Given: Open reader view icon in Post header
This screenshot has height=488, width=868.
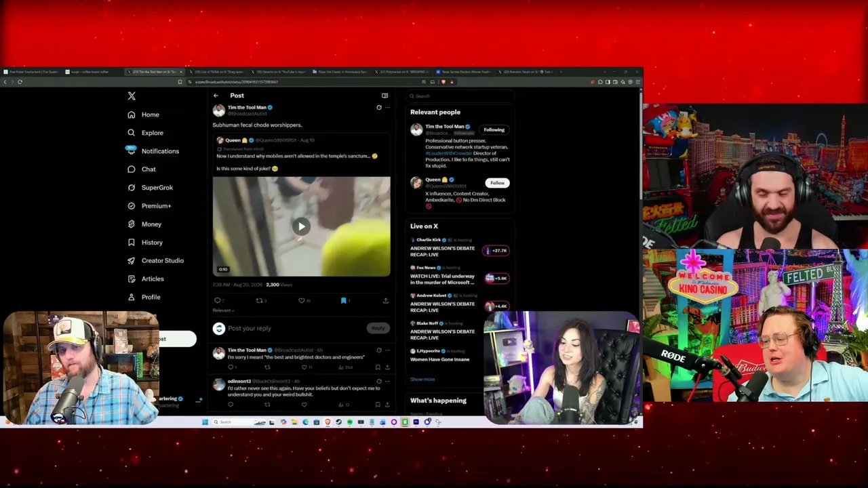Looking at the screenshot, I should [x=384, y=96].
